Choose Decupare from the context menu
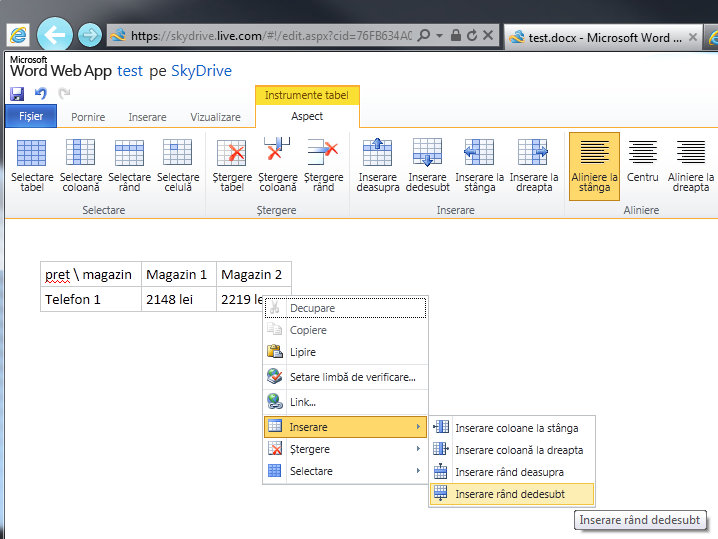Image resolution: width=718 pixels, height=539 pixels. pos(345,308)
